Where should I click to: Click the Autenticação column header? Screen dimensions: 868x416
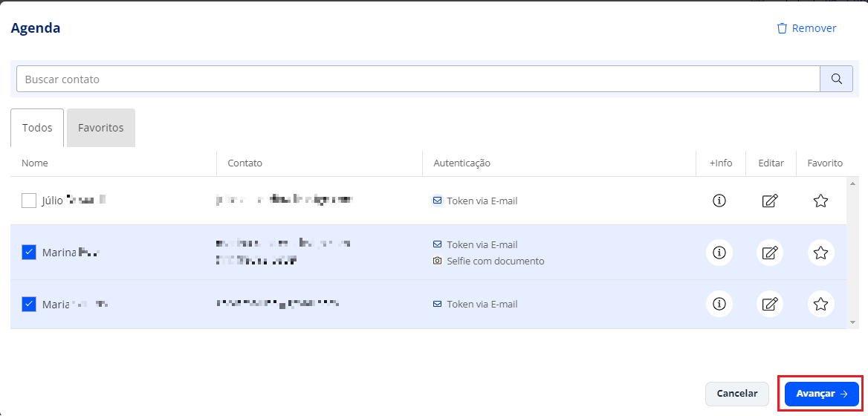[461, 163]
